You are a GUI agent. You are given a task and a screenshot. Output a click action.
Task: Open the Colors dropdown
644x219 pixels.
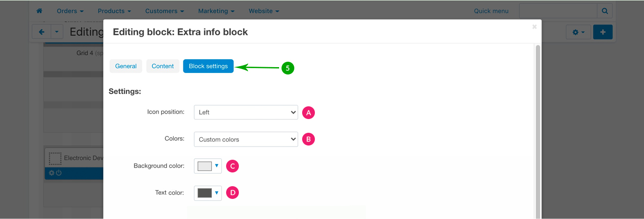tap(246, 139)
